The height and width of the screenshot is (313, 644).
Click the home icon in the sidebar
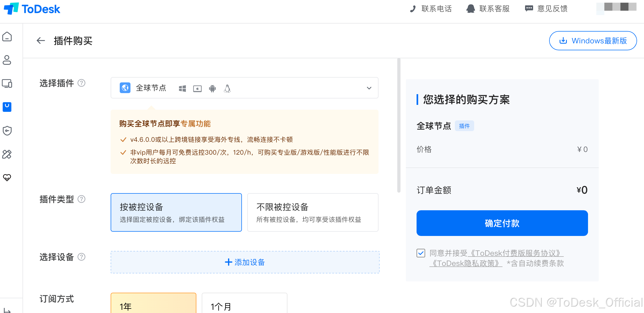(x=7, y=37)
